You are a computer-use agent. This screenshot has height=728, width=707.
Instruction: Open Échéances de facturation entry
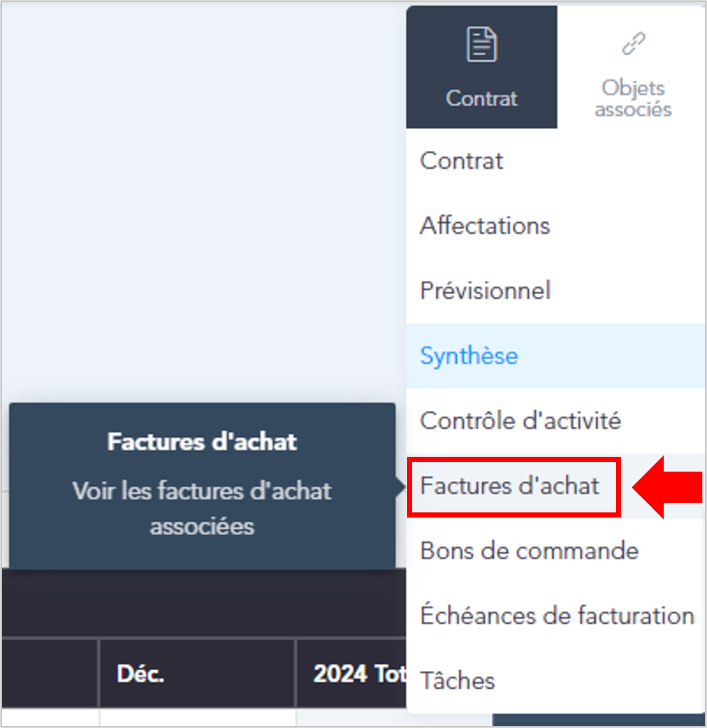[556, 616]
